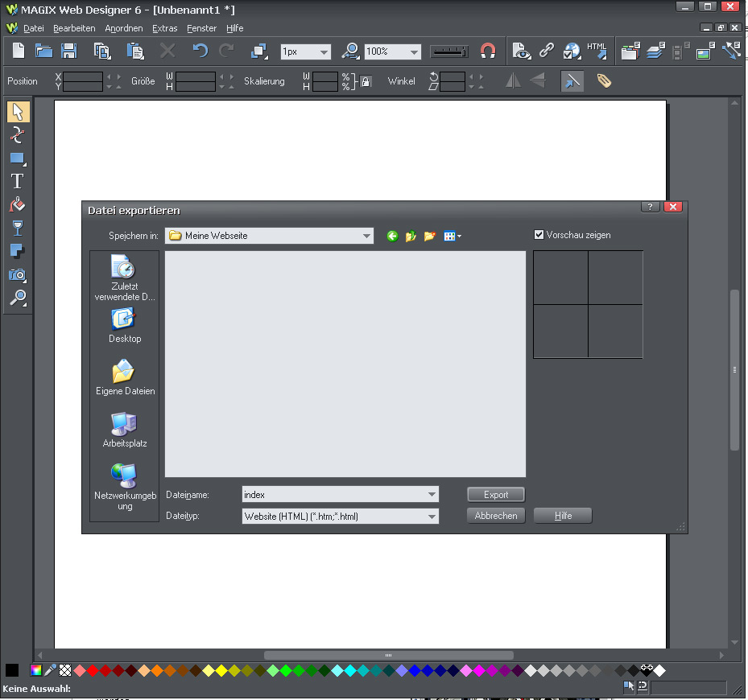Click the New document icon
This screenshot has width=748, height=700.
[x=19, y=51]
